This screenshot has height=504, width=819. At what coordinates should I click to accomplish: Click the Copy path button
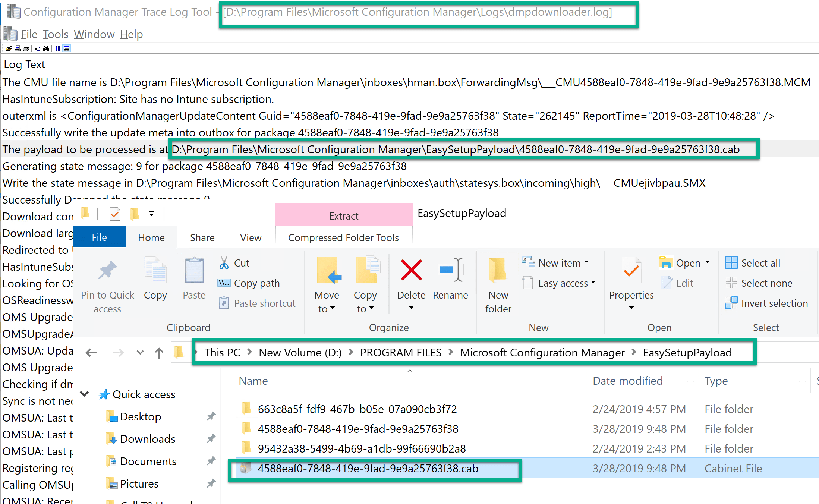tap(256, 283)
